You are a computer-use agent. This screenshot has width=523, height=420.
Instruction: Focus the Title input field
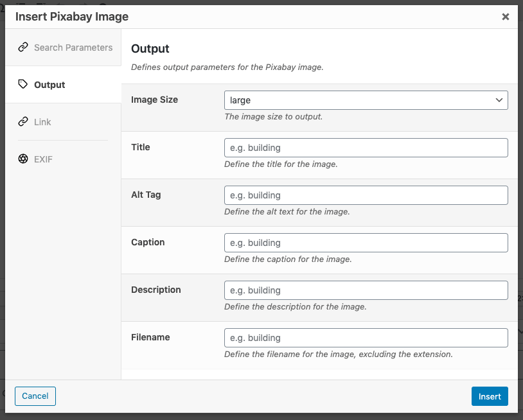[366, 148]
